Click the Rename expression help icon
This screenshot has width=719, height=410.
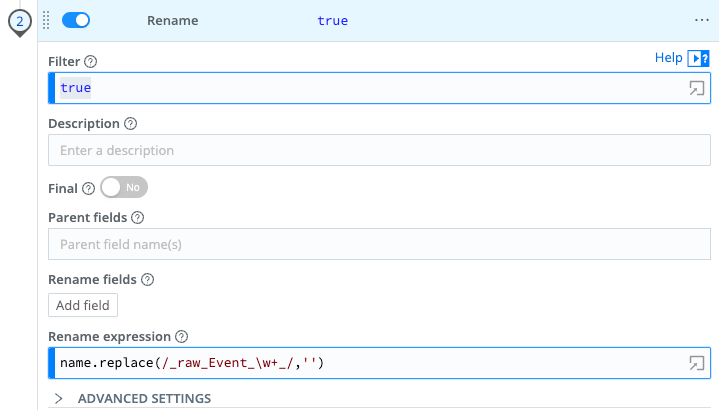182,337
